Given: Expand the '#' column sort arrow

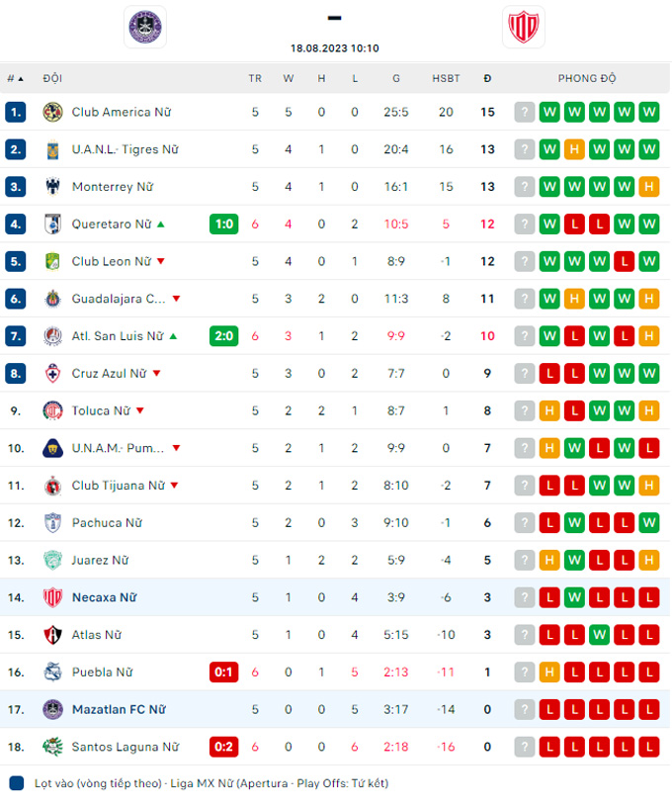Looking at the screenshot, I should [x=16, y=78].
